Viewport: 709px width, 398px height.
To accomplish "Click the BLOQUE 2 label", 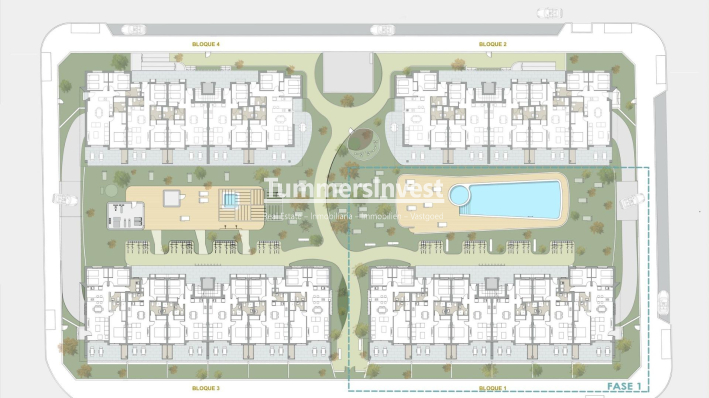I will pos(492,44).
